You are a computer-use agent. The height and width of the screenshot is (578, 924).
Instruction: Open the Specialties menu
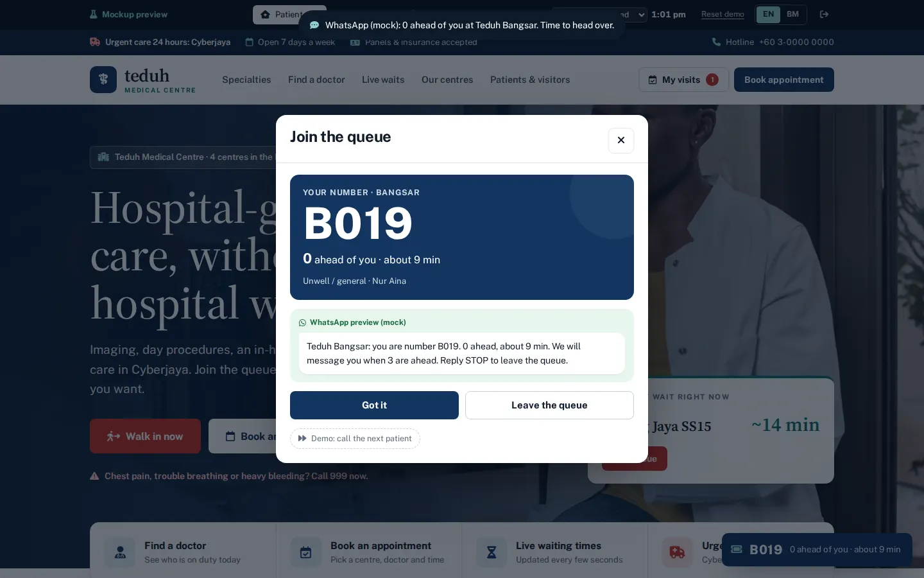pyautogui.click(x=246, y=80)
